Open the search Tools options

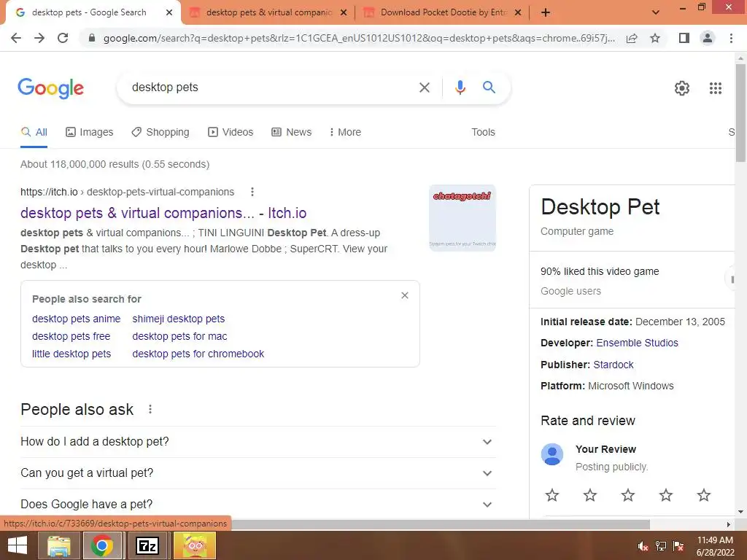[483, 132]
